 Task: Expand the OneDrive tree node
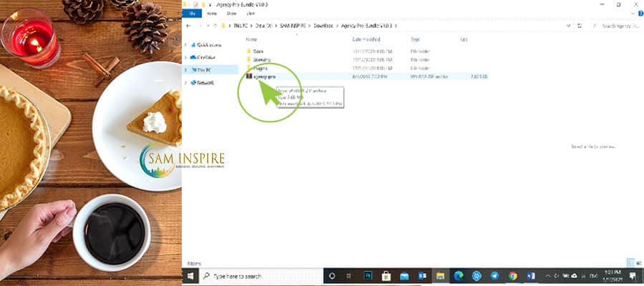click(x=185, y=57)
